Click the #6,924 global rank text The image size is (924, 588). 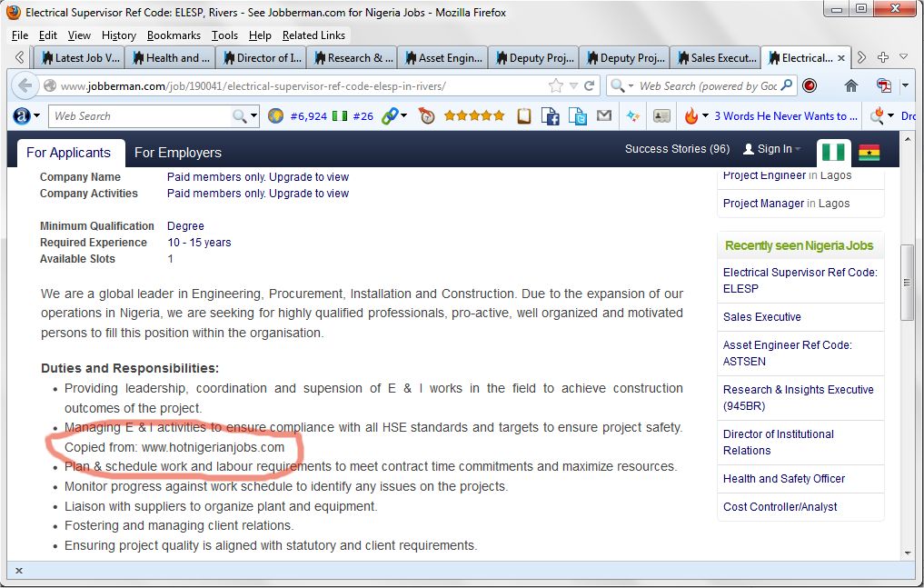(x=308, y=116)
